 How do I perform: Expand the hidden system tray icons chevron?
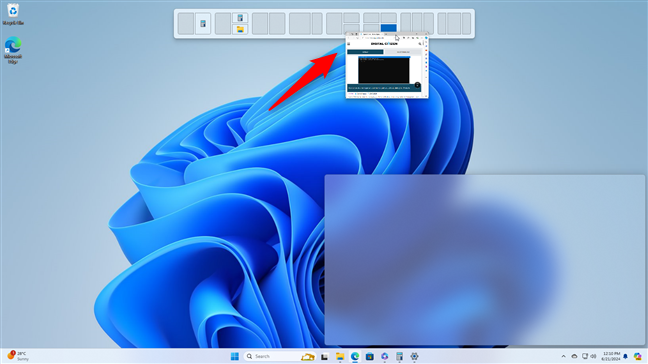click(563, 356)
